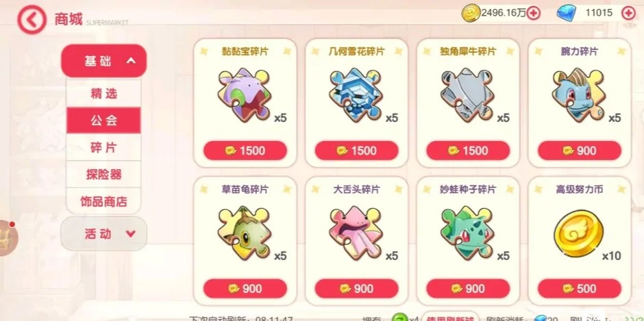Add gold coins with the plus icon

tap(533, 13)
